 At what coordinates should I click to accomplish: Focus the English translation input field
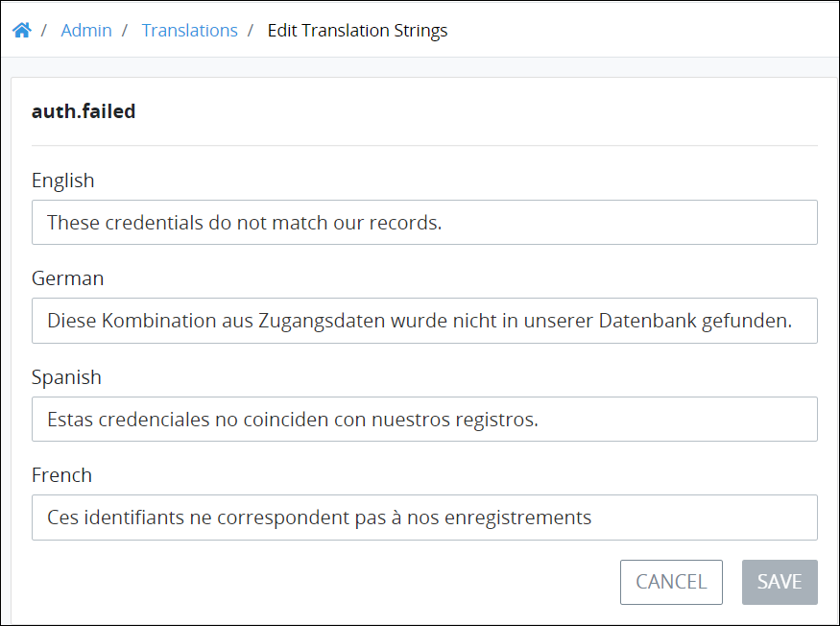424,223
